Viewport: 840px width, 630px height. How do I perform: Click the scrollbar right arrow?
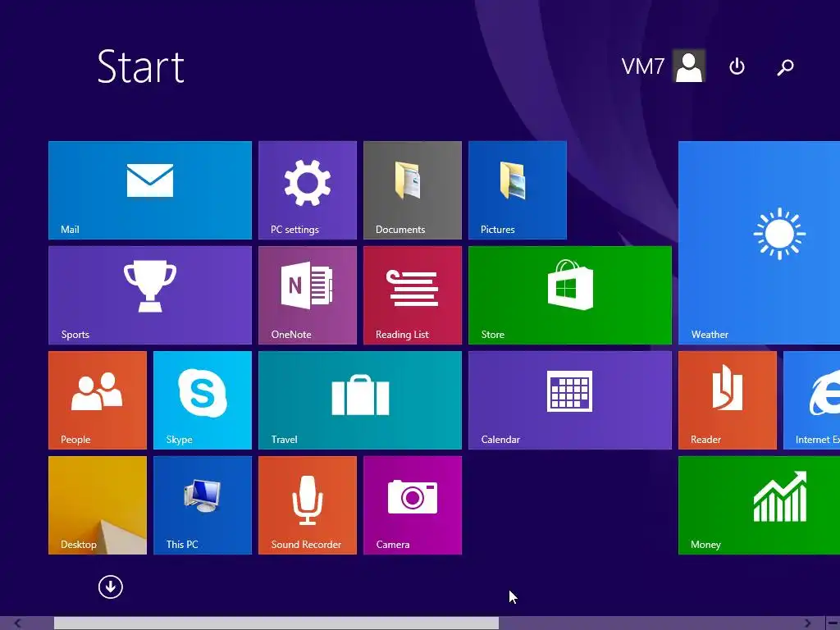tap(807, 623)
